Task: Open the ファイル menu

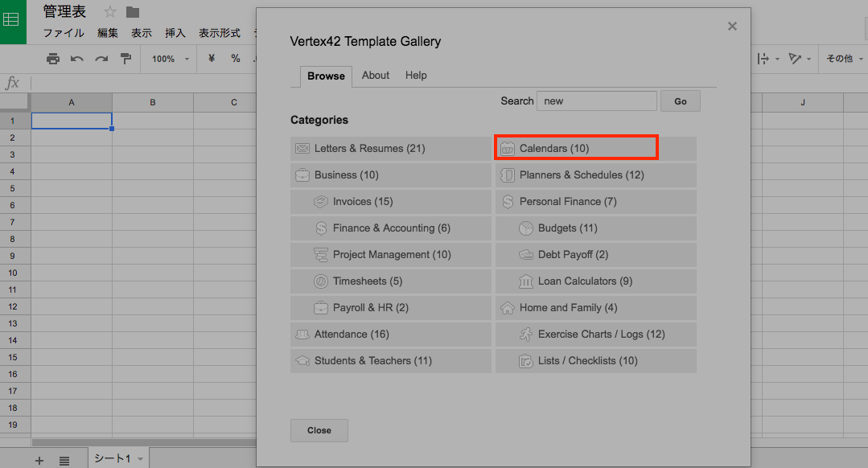Action: coord(63,33)
